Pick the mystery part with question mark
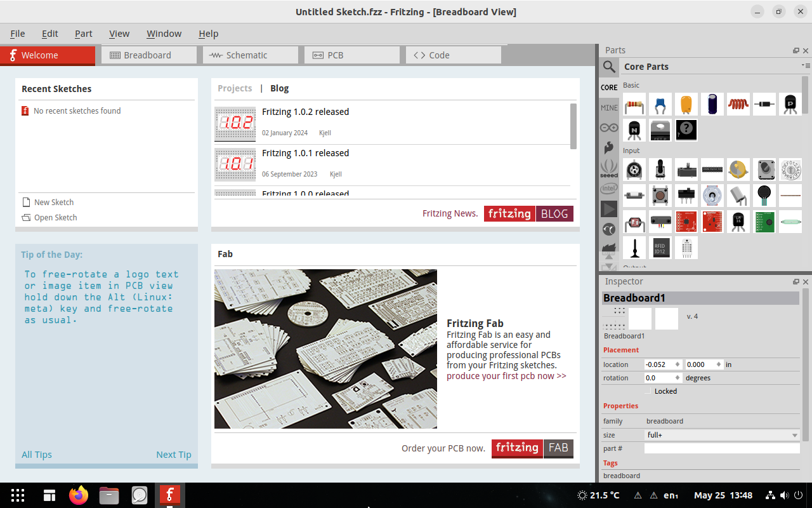The height and width of the screenshot is (508, 812). pyautogui.click(x=686, y=130)
